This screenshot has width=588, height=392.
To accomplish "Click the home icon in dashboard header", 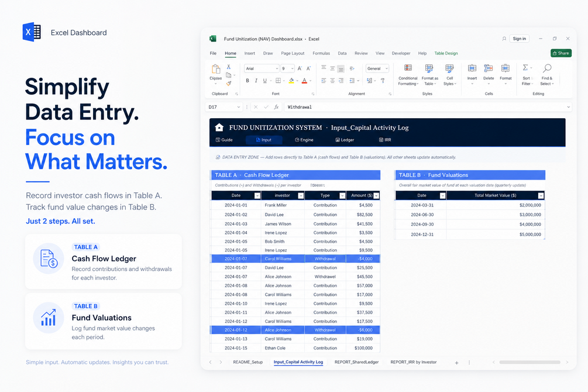I will point(219,128).
